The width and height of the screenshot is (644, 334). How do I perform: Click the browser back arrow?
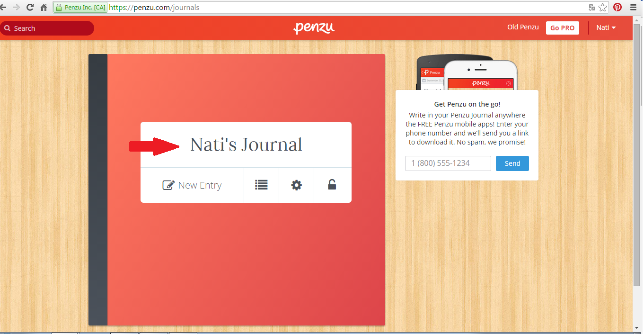tap(3, 7)
